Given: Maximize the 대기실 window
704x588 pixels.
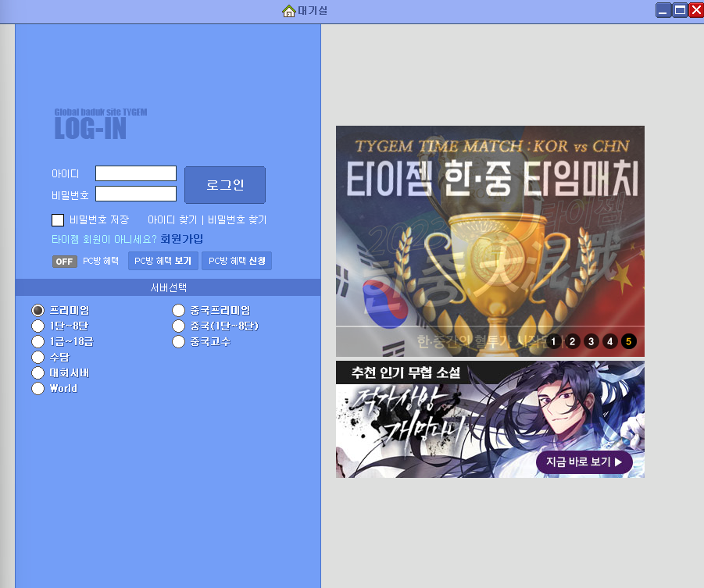Looking at the screenshot, I should (680, 10).
